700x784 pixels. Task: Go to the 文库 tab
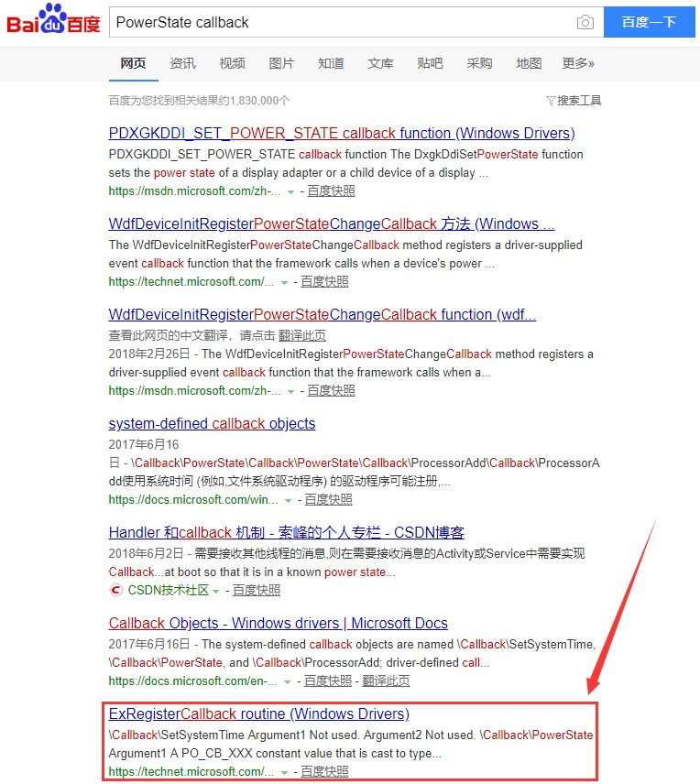(x=380, y=63)
